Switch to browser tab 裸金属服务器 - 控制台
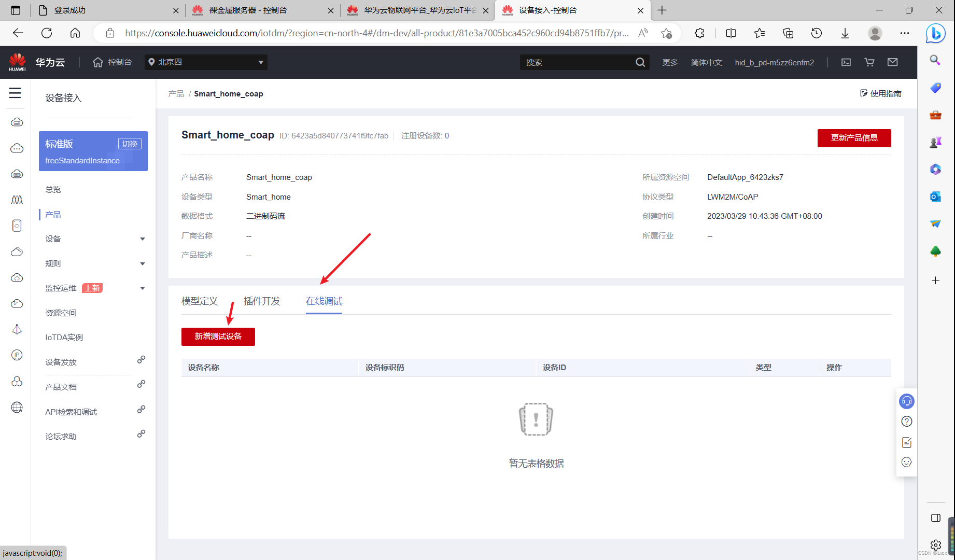The height and width of the screenshot is (560, 955). 262,10
